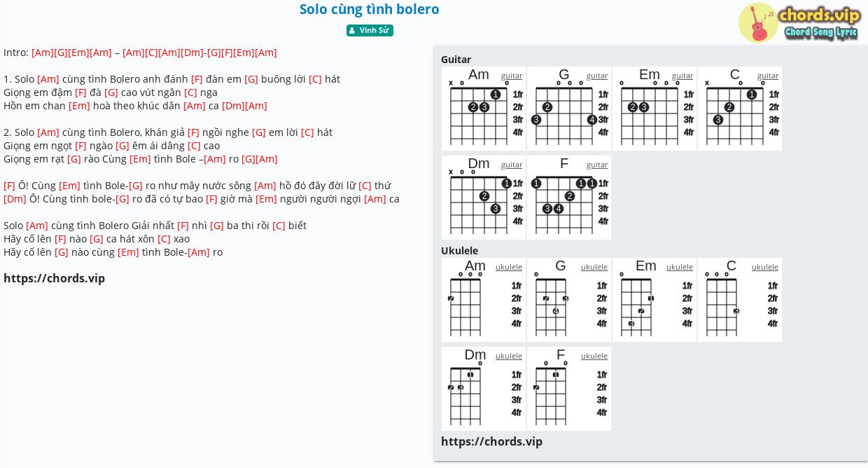The image size is (868, 468).
Task: Click ukulele link above F chord
Action: [594, 356]
